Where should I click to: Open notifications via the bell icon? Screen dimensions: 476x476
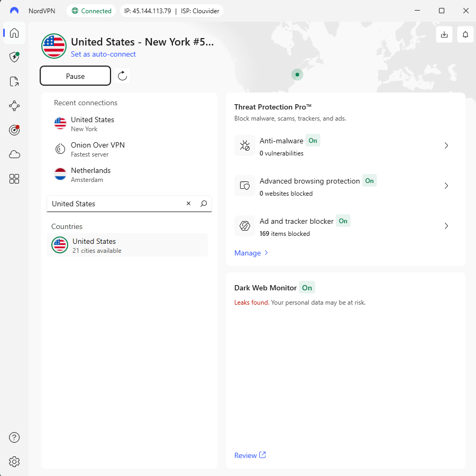[x=465, y=34]
